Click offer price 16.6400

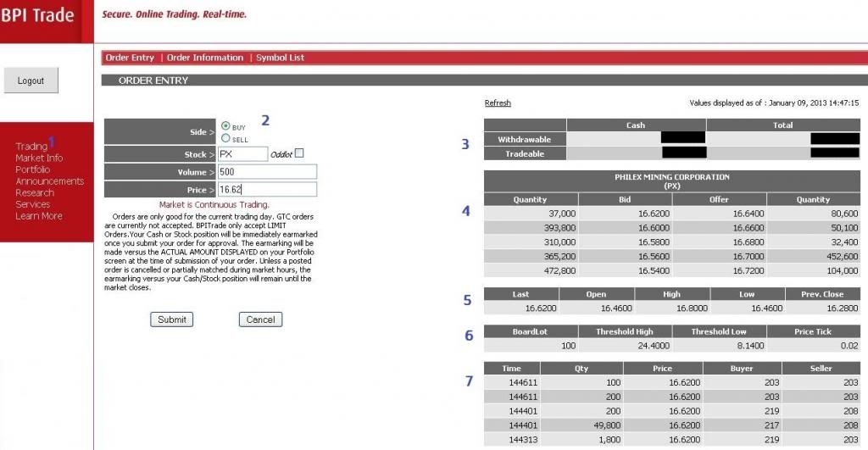click(x=748, y=213)
